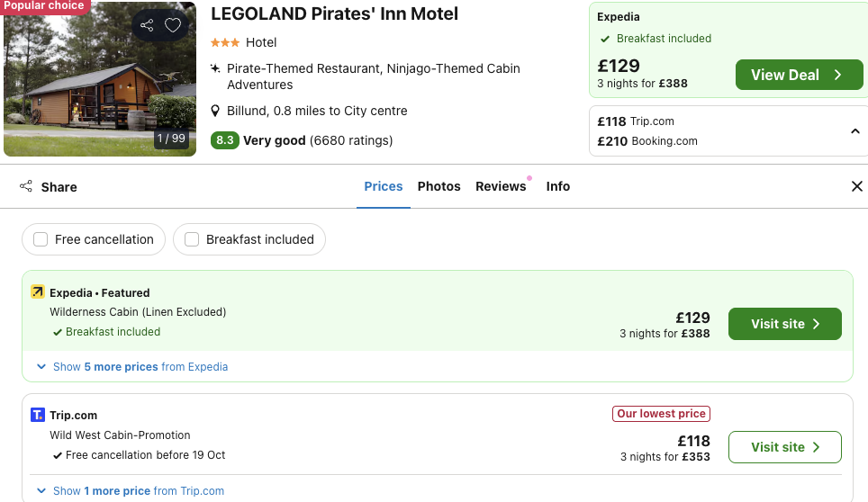
Task: Click the 8.3 rating badge
Action: click(x=224, y=140)
